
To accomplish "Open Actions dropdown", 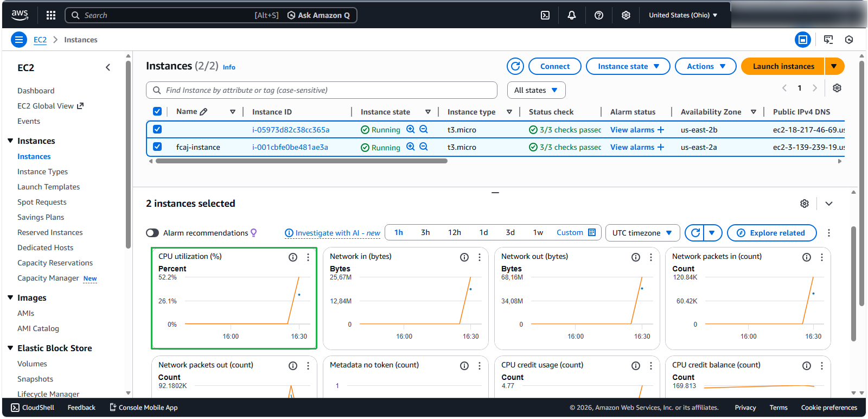I will pos(706,66).
